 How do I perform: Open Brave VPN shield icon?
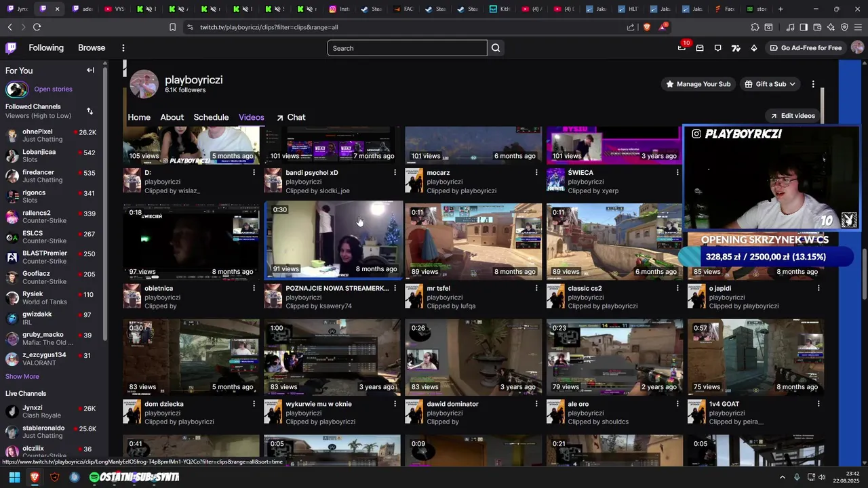(844, 27)
